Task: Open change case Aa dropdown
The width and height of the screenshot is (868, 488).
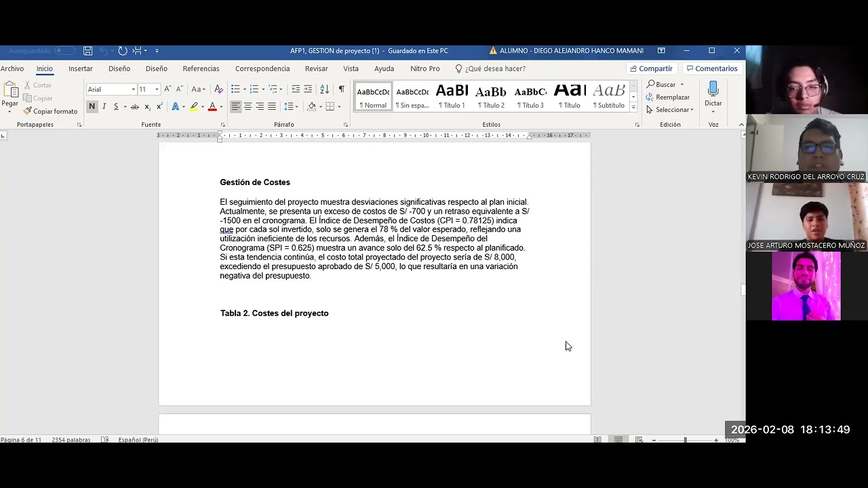Action: (198, 89)
